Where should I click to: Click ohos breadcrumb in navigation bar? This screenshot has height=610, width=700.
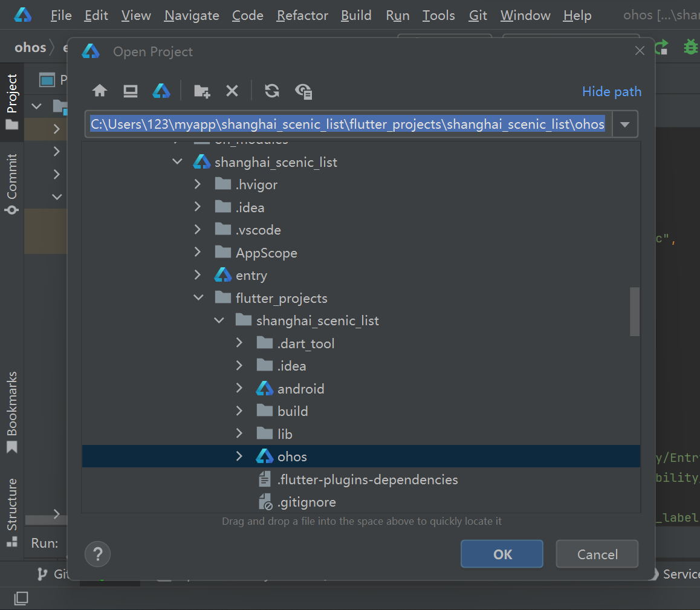click(30, 47)
